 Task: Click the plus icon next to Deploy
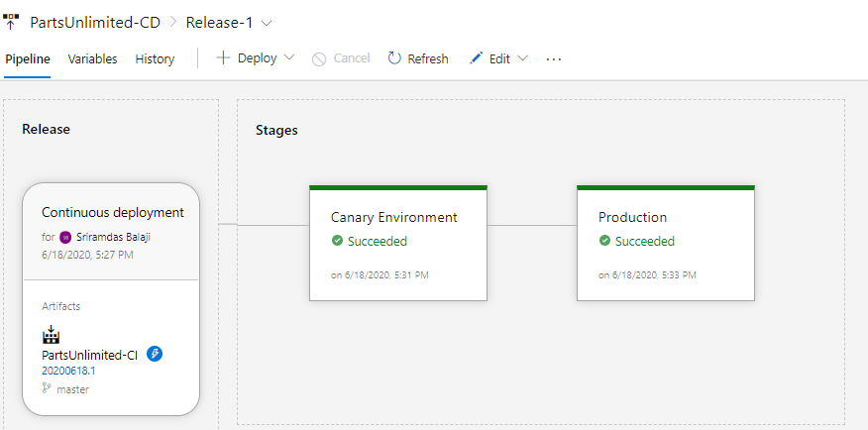tap(223, 58)
